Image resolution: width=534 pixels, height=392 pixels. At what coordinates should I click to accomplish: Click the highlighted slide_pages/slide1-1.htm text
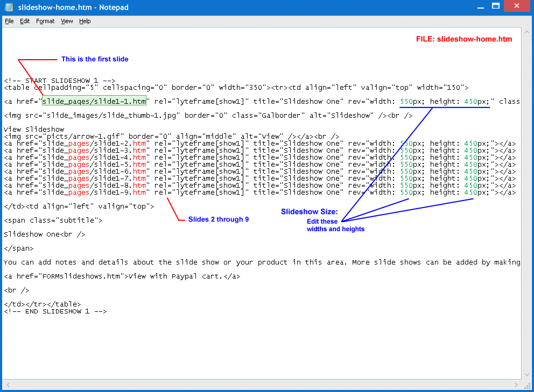[x=94, y=101]
